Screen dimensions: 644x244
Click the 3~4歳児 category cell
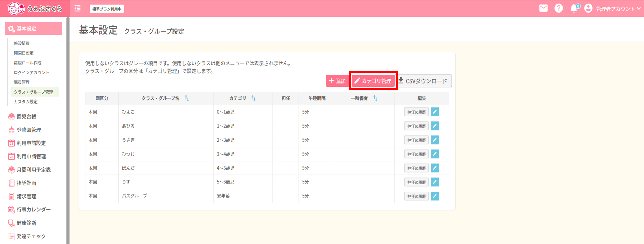pyautogui.click(x=243, y=154)
